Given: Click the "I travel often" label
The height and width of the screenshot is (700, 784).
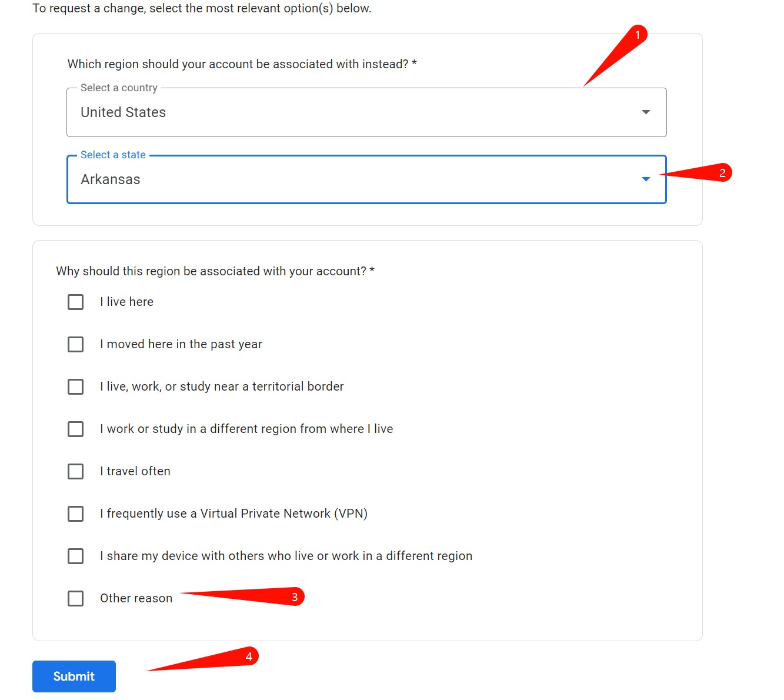Looking at the screenshot, I should tap(135, 471).
